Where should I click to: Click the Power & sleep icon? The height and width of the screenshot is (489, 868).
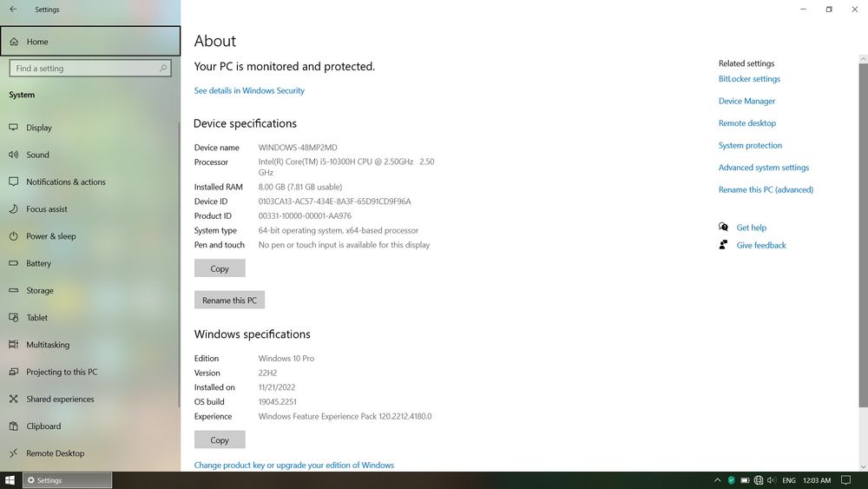[14, 236]
